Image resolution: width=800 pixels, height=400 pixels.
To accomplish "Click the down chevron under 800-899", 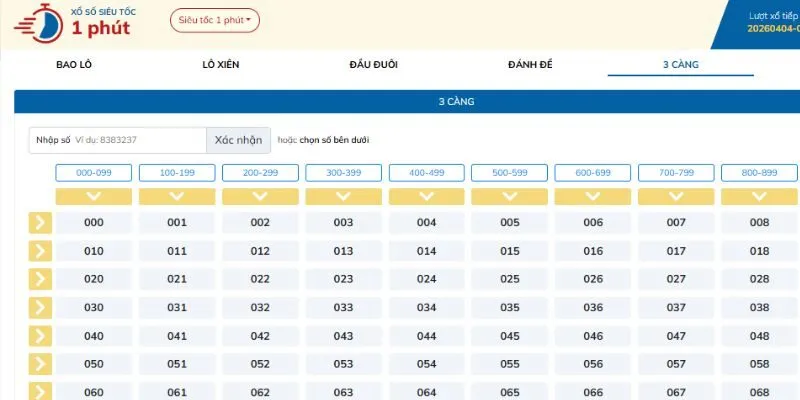I will (759, 196).
